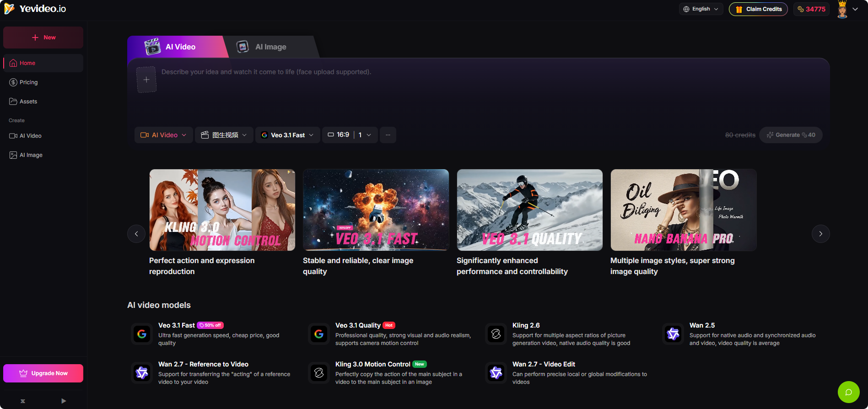This screenshot has width=868, height=409.
Task: Click the Generate button
Action: click(791, 135)
